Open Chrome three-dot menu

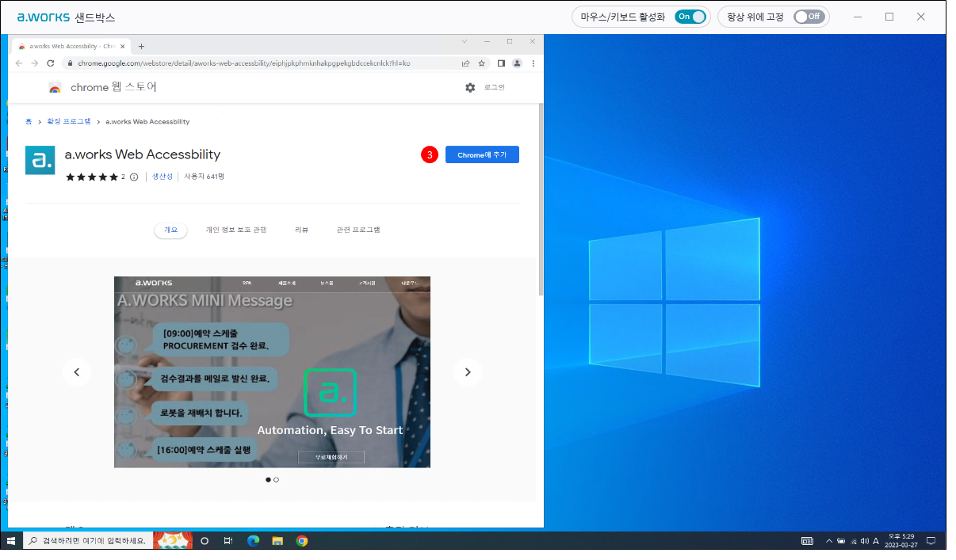533,63
